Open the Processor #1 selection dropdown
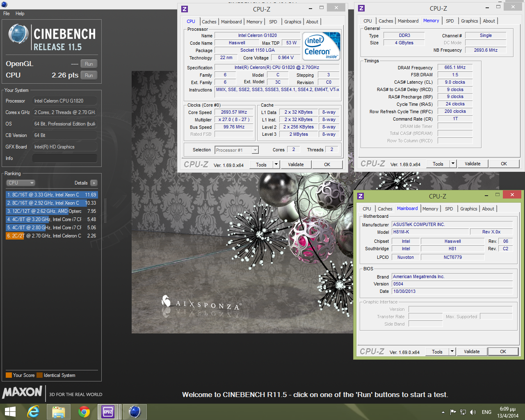Image resolution: width=525 pixels, height=420 pixels. pos(237,150)
